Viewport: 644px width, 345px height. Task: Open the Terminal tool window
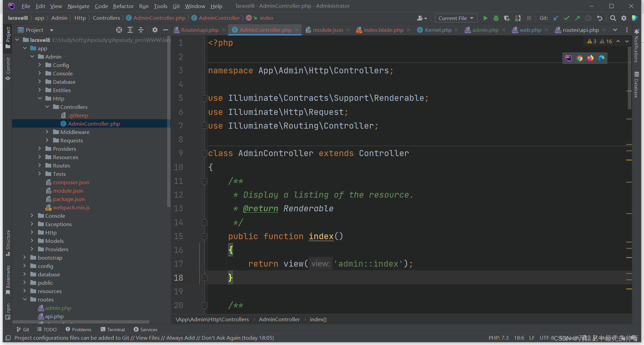pos(113,330)
